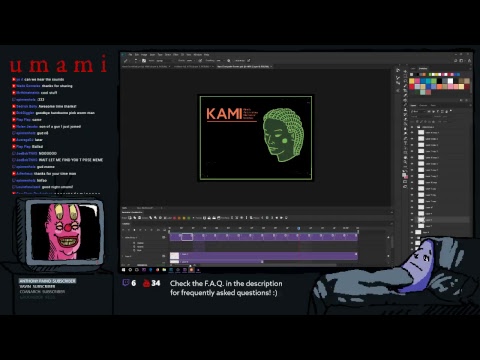Click the Play button in timeline
480x360 pixels.
[134, 230]
